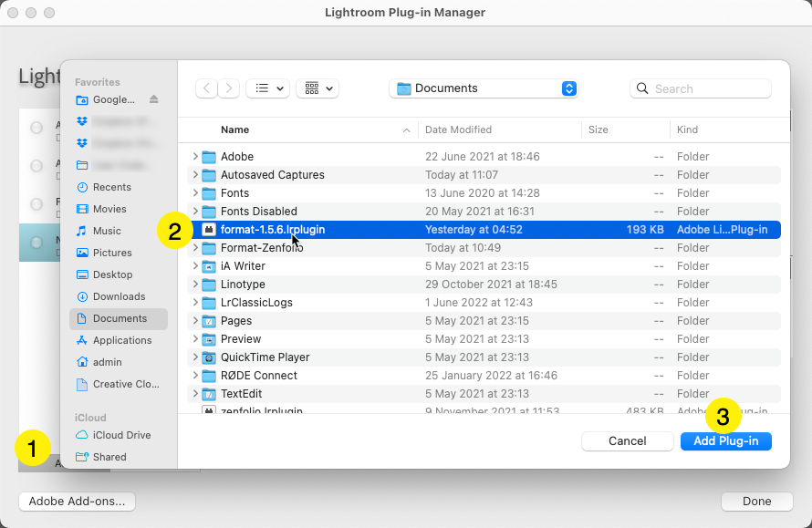Expand the Adobe folder
Image resolution: width=812 pixels, height=528 pixels.
pos(195,157)
